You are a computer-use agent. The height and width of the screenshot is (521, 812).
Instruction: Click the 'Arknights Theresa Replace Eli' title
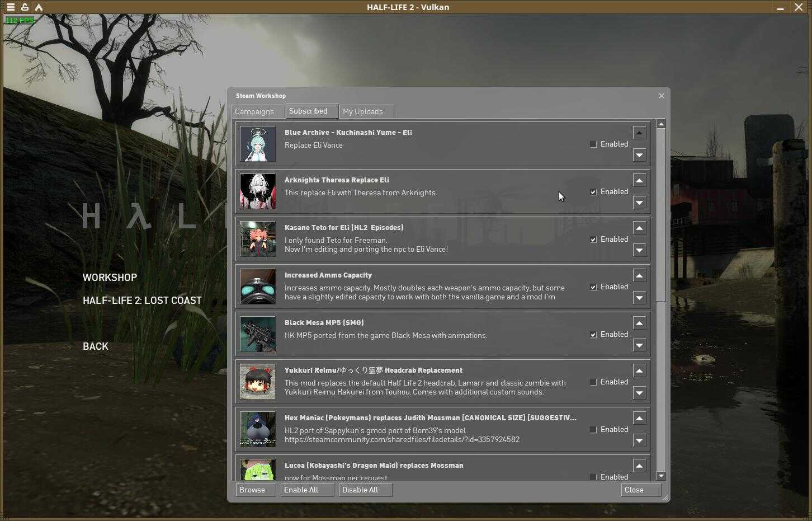(337, 180)
